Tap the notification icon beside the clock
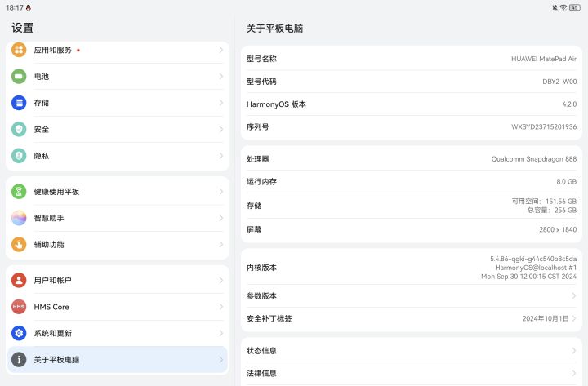 [29, 7]
